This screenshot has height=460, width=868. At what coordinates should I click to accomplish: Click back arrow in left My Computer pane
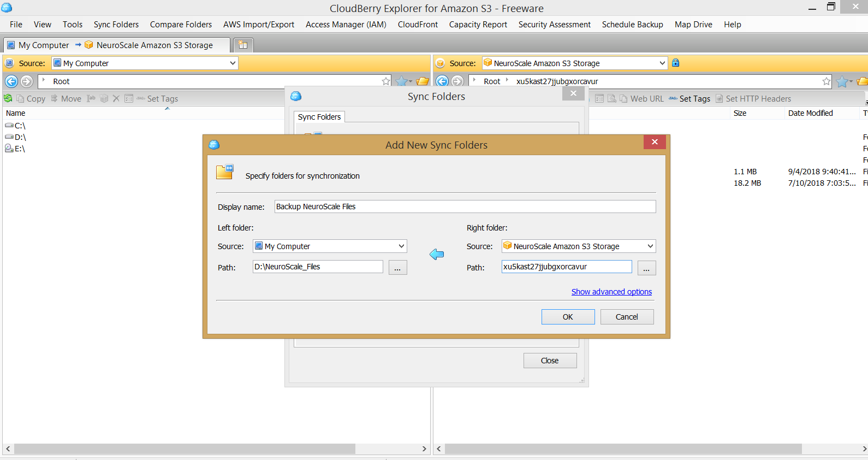[x=11, y=81]
